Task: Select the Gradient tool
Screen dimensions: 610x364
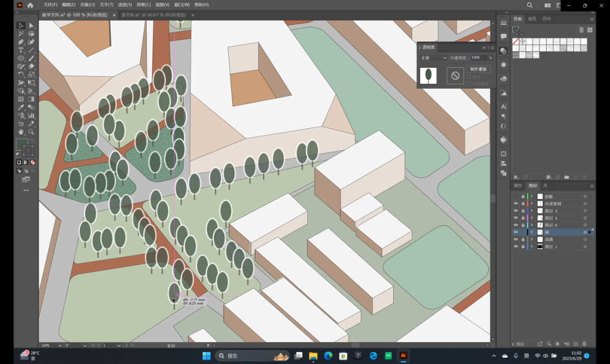Action: tap(31, 99)
